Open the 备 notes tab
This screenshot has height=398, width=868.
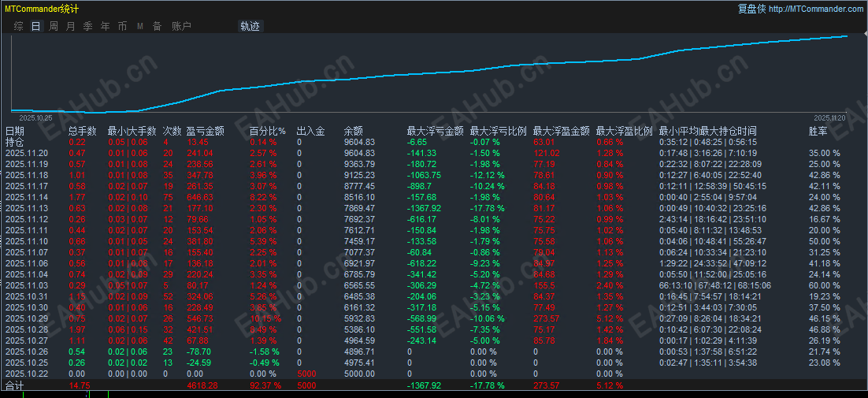[x=158, y=26]
